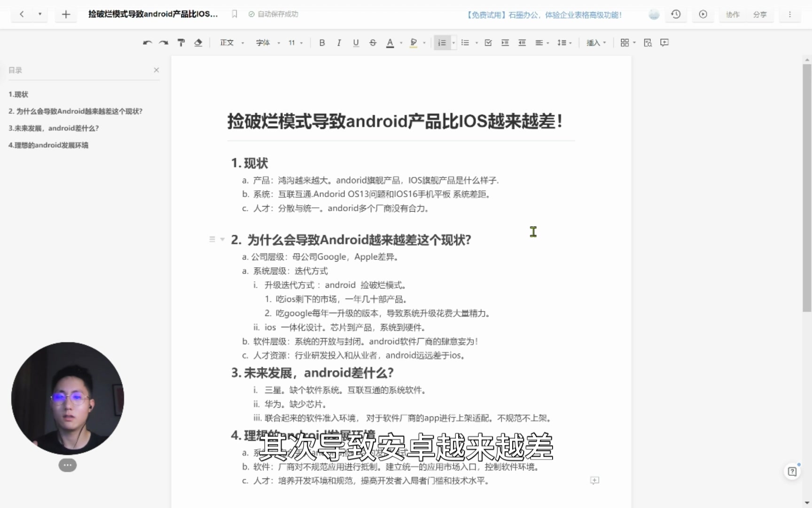Screen dimensions: 812x508
Task: Toggle italic formatting
Action: (x=339, y=43)
